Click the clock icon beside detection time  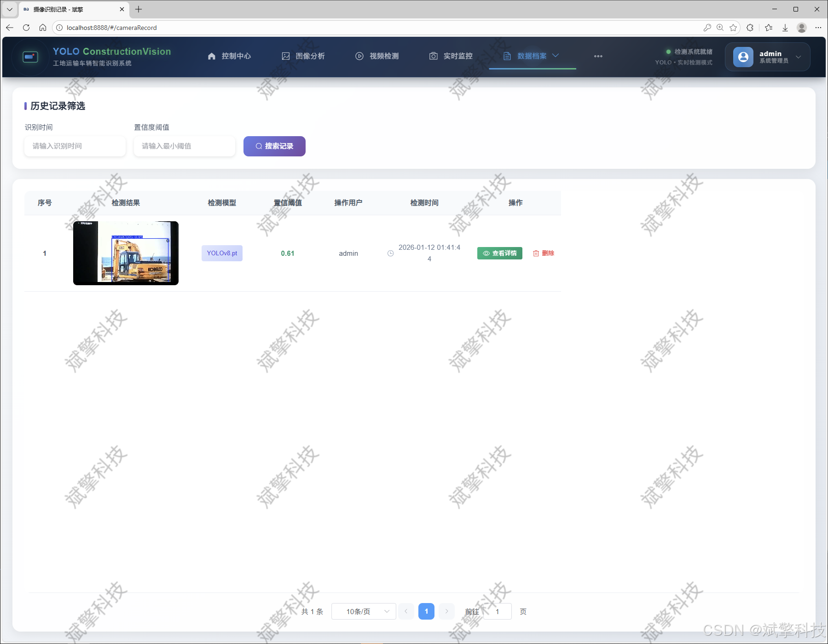390,253
